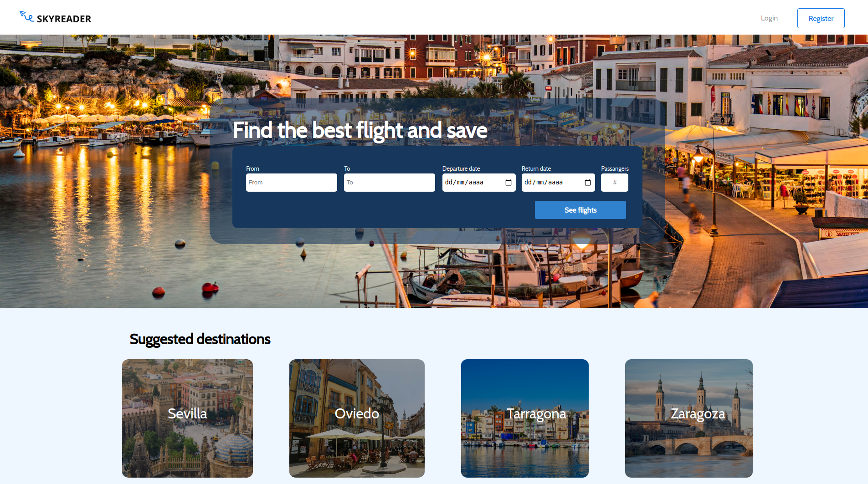The height and width of the screenshot is (484, 868).
Task: Click the Register button
Action: (x=821, y=18)
